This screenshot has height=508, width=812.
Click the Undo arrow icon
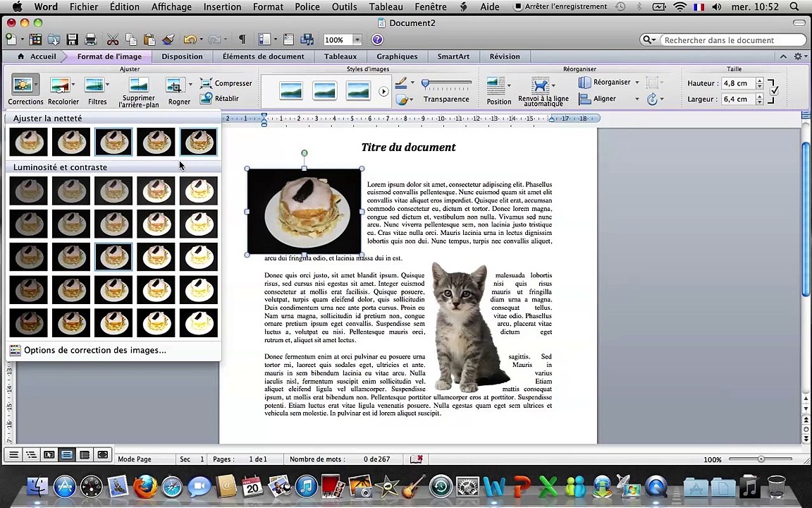(x=190, y=40)
